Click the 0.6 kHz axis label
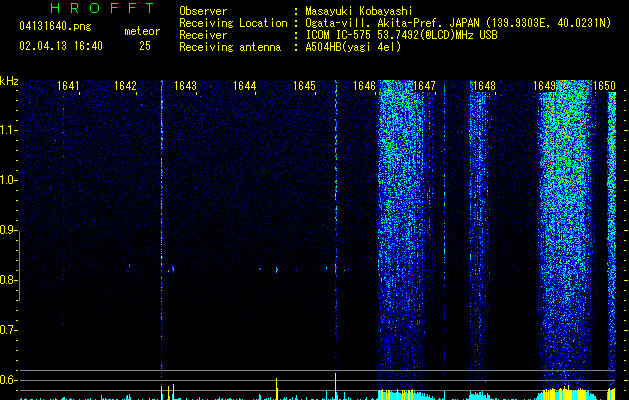Screen dimensions: 629x400 pyautogui.click(x=8, y=380)
